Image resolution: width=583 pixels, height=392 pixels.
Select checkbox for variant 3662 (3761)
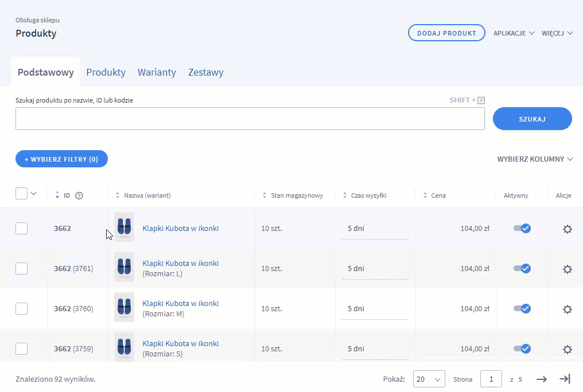click(22, 268)
